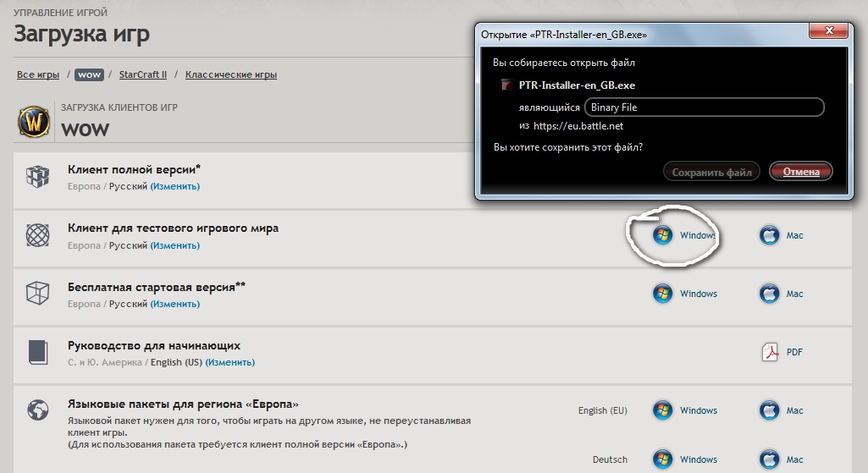The image size is (868, 473).
Task: Select the WOW breadcrumb tab
Action: point(89,74)
